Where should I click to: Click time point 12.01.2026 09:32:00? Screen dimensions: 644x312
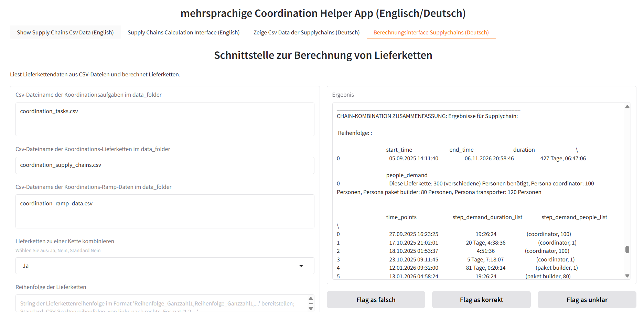click(414, 268)
